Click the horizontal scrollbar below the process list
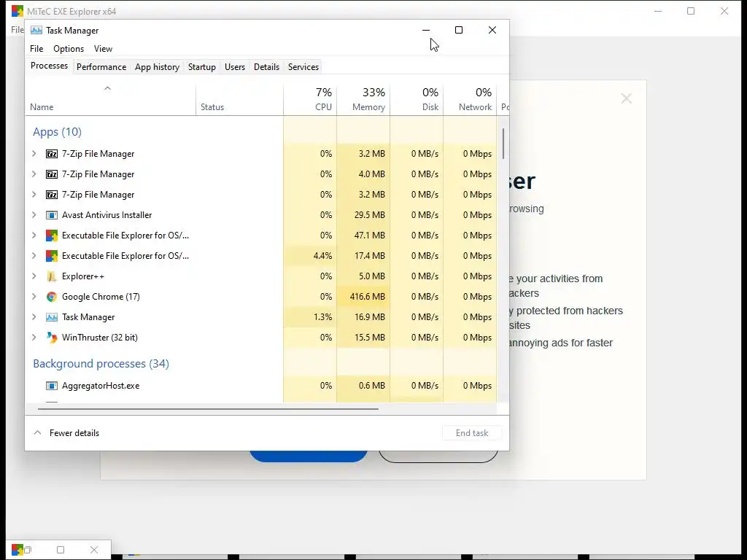This screenshot has height=560, width=747. [x=208, y=408]
